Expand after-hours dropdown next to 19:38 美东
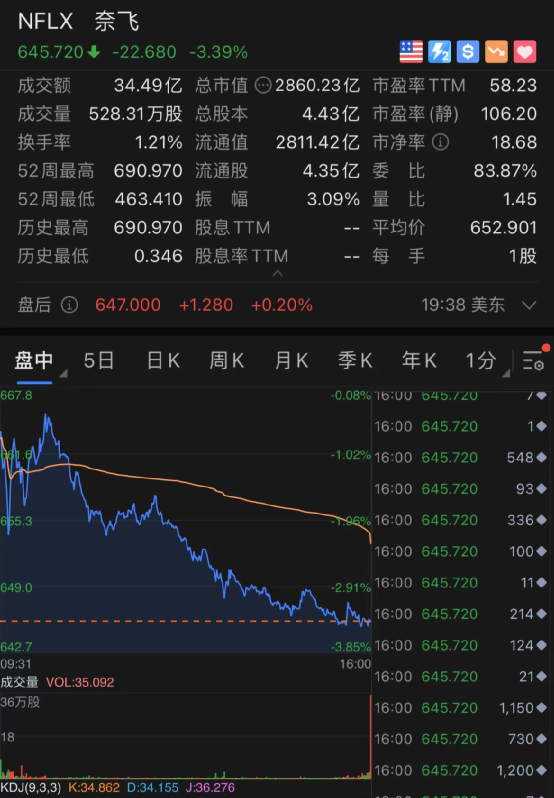 (530, 305)
